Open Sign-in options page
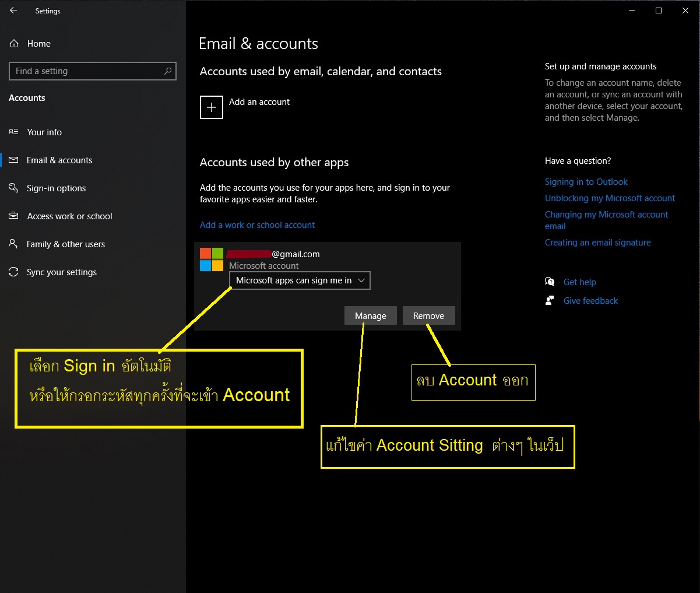700x593 pixels. (56, 188)
